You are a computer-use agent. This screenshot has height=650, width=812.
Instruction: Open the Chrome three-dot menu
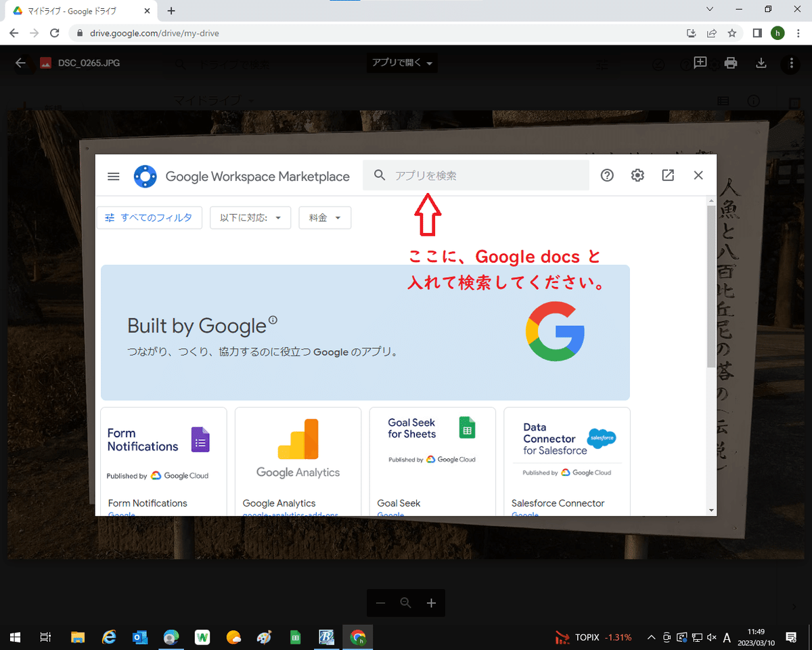click(x=798, y=32)
